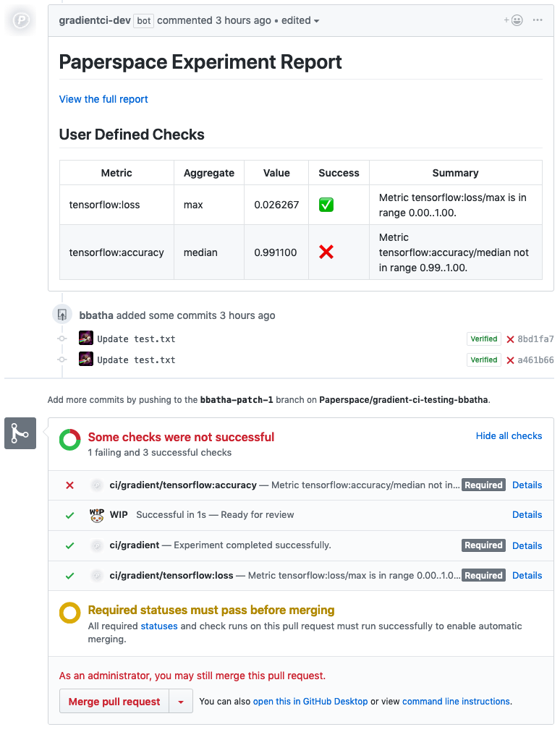Image resolution: width=560 pixels, height=732 pixels.
Task: Click the add reaction smiley icon
Action: (514, 20)
